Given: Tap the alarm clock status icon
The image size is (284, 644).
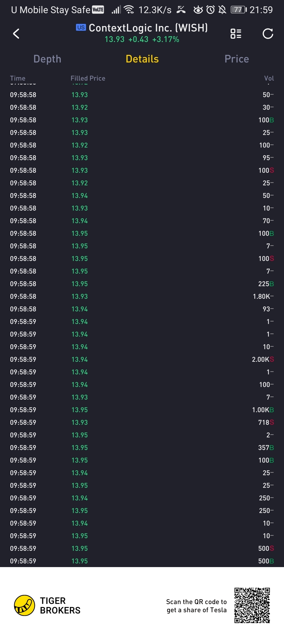Looking at the screenshot, I should coord(210,10).
